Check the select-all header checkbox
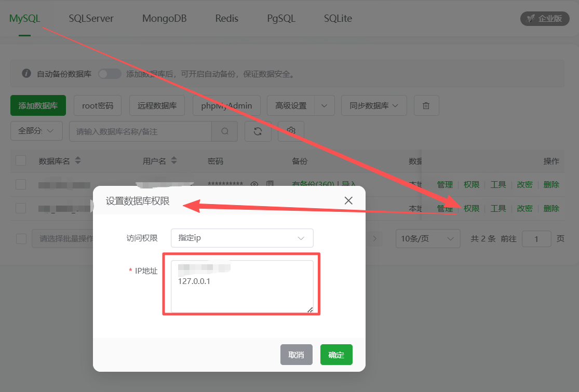The height and width of the screenshot is (392, 579). click(x=21, y=160)
